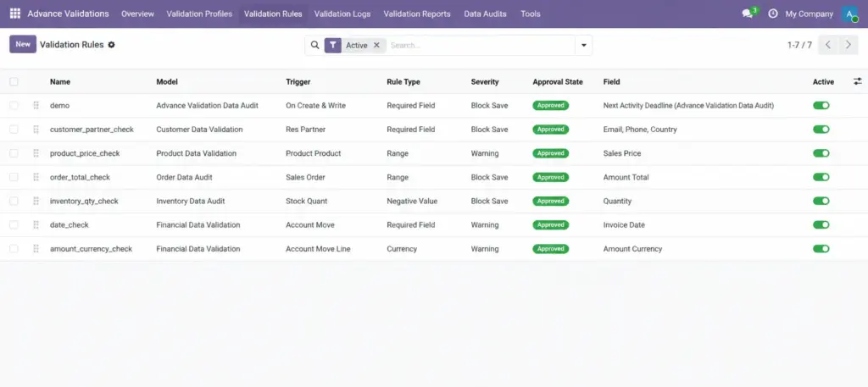This screenshot has width=868, height=387.
Task: Disable Active toggle for amount_currency_check
Action: point(821,249)
